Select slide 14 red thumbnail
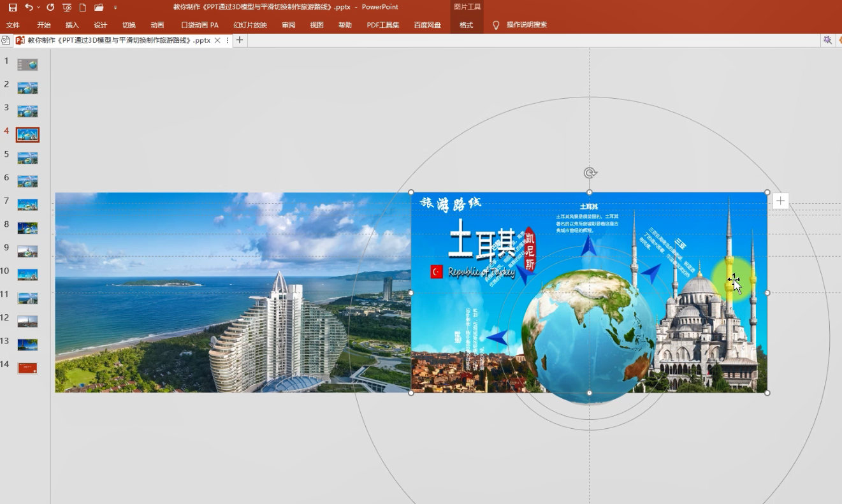This screenshot has height=504, width=842. 27,368
